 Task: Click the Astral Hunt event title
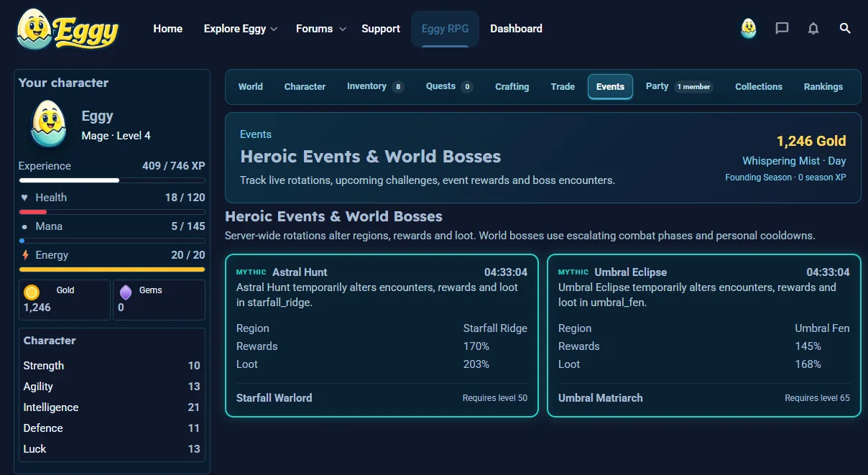coord(300,272)
